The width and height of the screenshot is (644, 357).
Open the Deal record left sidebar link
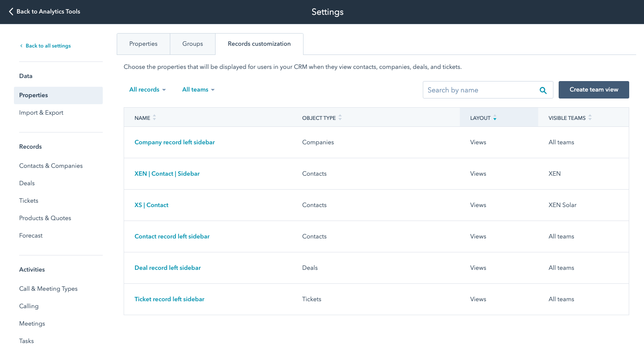point(168,268)
